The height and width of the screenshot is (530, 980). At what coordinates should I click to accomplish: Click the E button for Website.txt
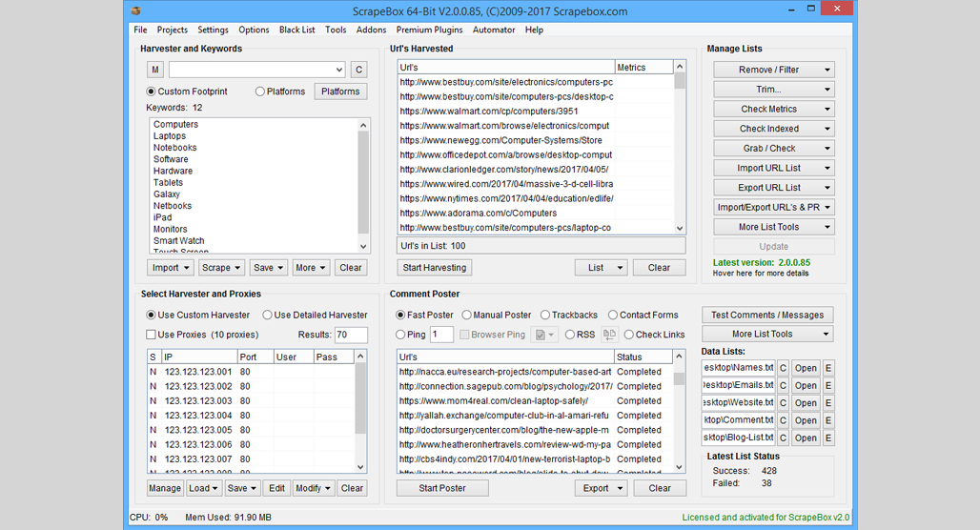click(828, 403)
